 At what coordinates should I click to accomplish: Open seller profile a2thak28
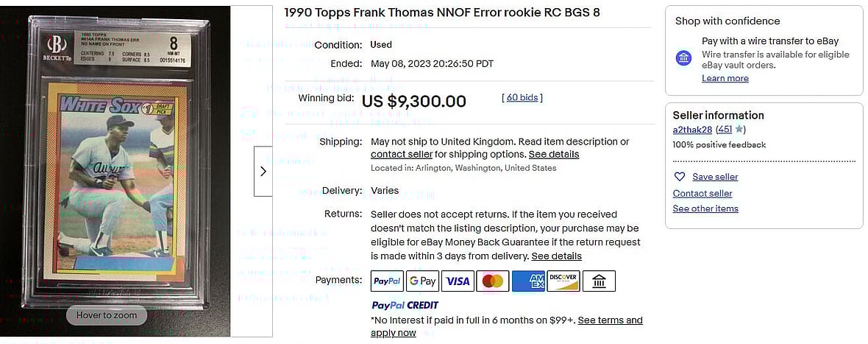point(692,130)
